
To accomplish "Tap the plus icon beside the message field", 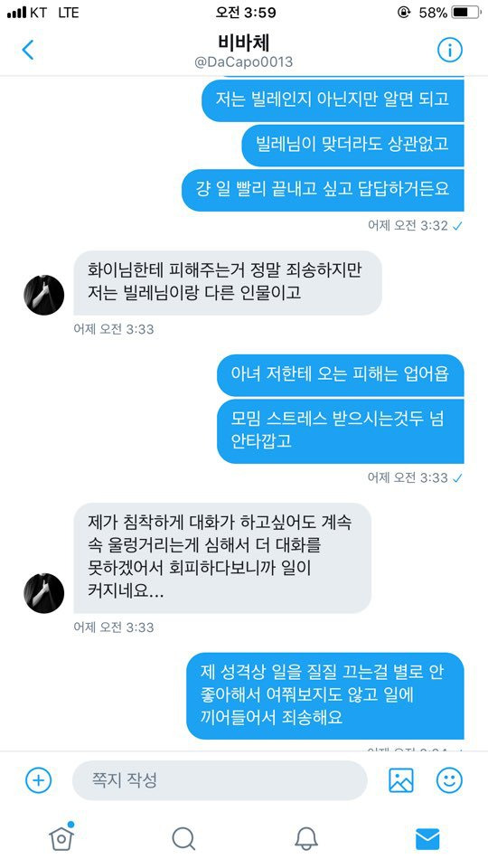I will [38, 780].
